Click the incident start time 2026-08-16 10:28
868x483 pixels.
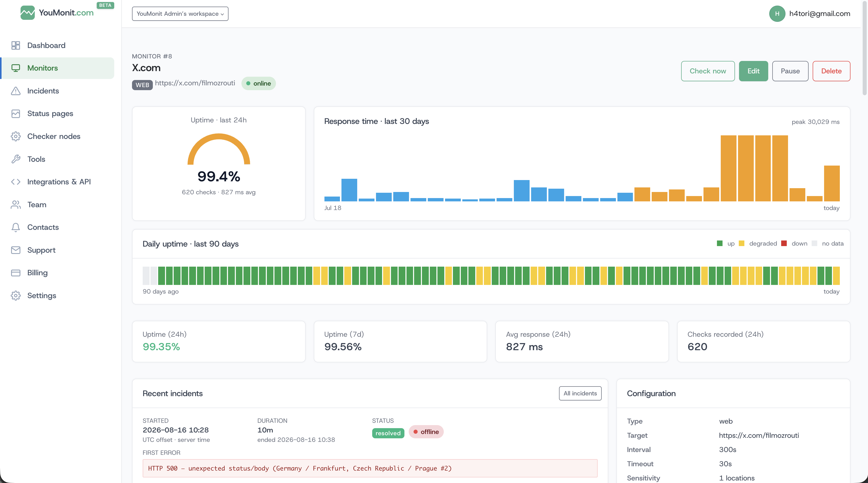pyautogui.click(x=175, y=430)
